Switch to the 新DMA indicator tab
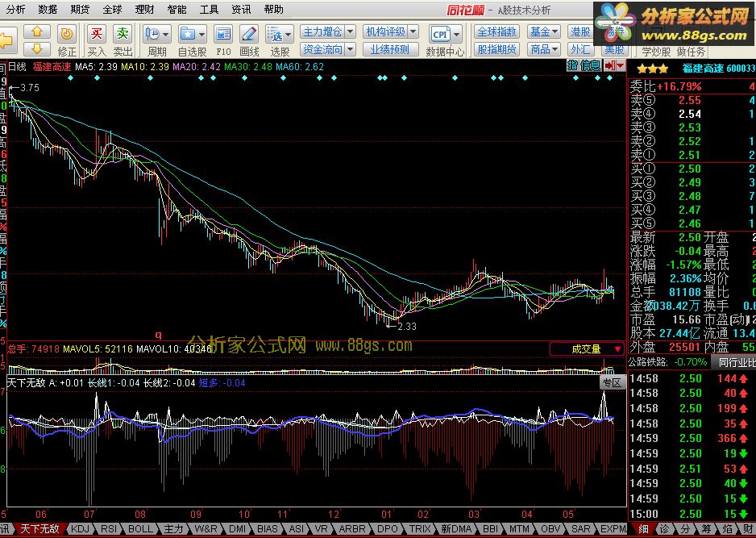756x538 pixels. click(455, 529)
